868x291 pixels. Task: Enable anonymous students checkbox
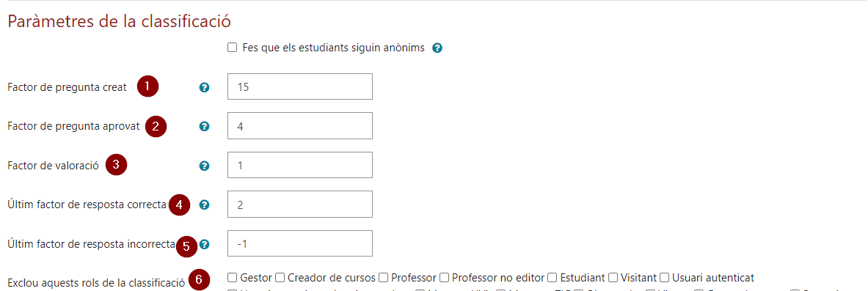[x=233, y=48]
